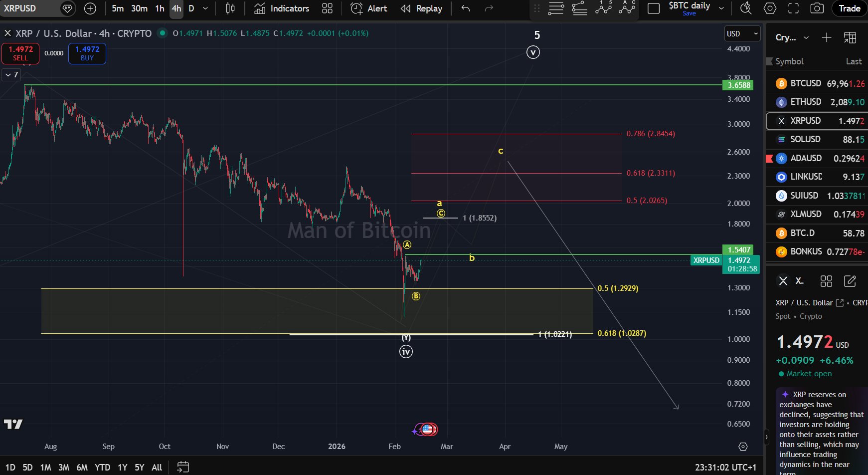868x475 pixels.
Task: Set date range to 5D
Action: [27, 468]
